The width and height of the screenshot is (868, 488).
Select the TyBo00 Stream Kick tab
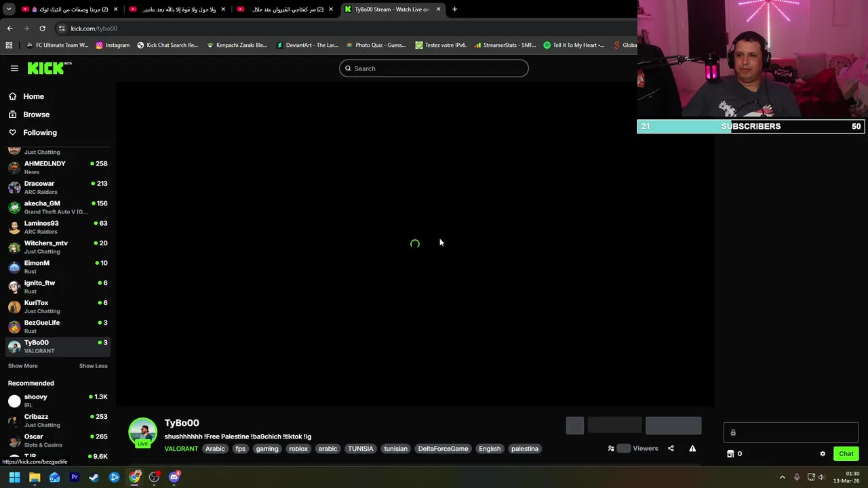click(392, 9)
